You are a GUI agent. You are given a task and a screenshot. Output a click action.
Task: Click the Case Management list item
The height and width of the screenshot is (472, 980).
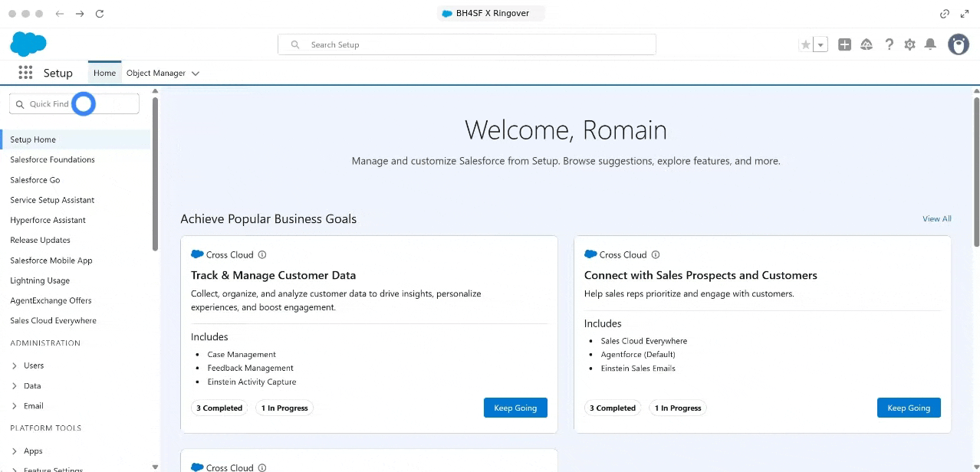point(242,354)
